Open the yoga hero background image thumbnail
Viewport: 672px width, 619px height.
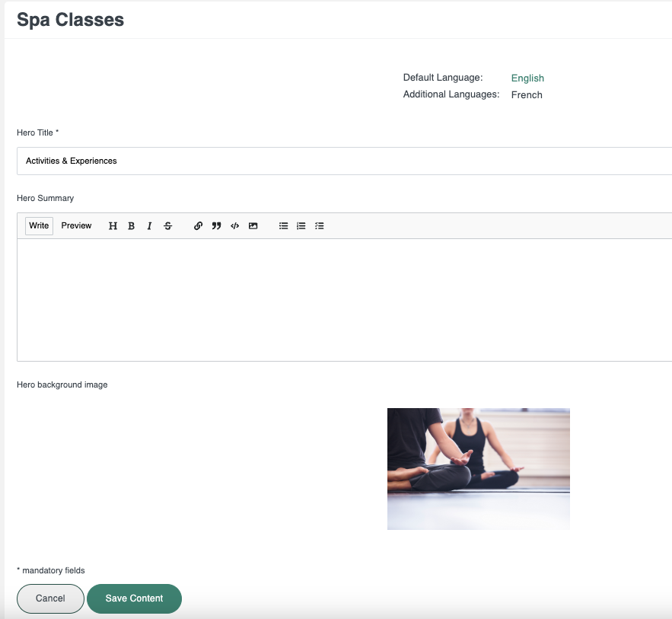coord(478,469)
